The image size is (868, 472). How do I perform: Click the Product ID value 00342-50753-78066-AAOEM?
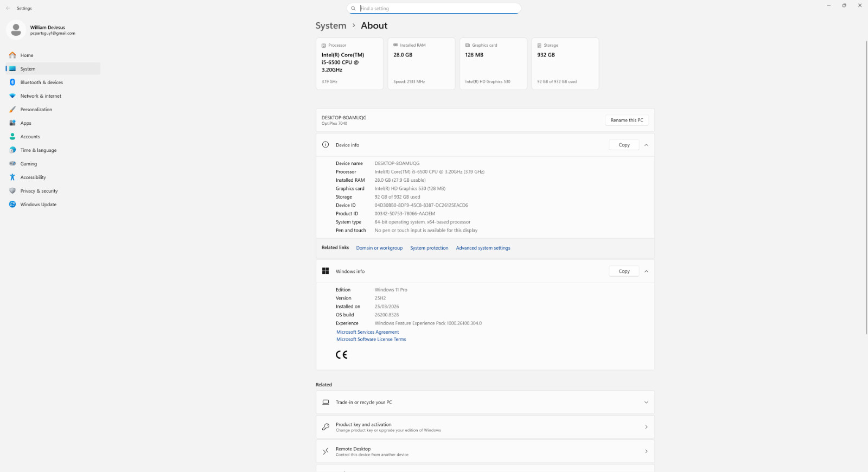tap(405, 214)
